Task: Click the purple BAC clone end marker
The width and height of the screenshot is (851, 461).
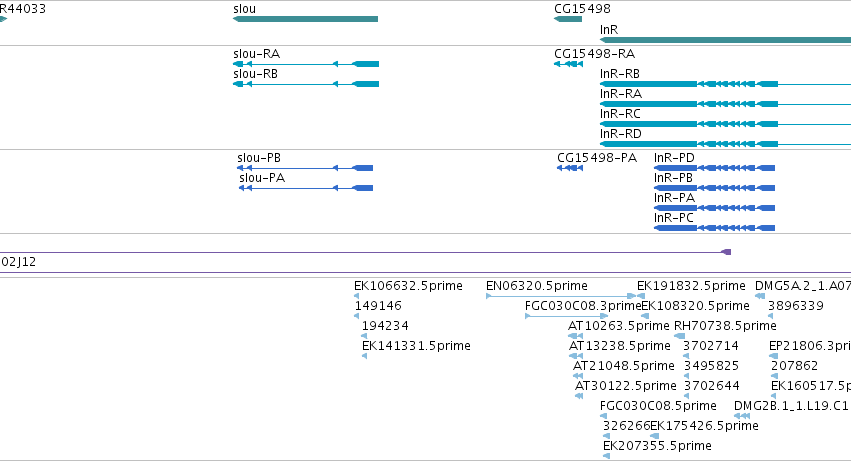Action: pos(726,252)
